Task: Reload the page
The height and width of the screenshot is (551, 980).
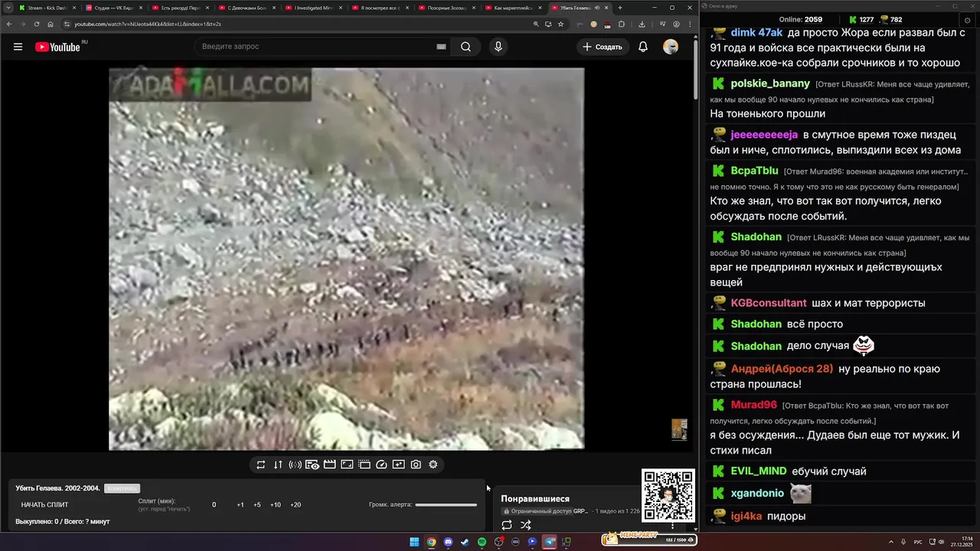Action: 36,24
